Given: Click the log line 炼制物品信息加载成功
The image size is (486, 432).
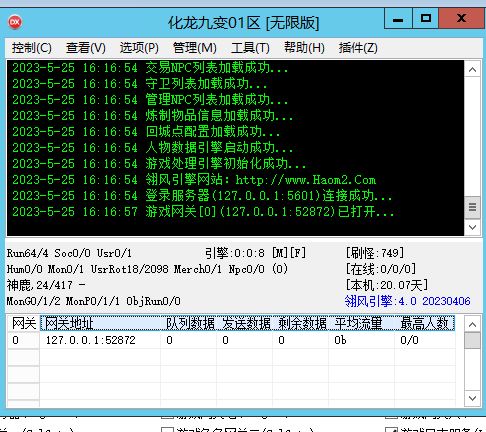Looking at the screenshot, I should (x=153, y=116).
